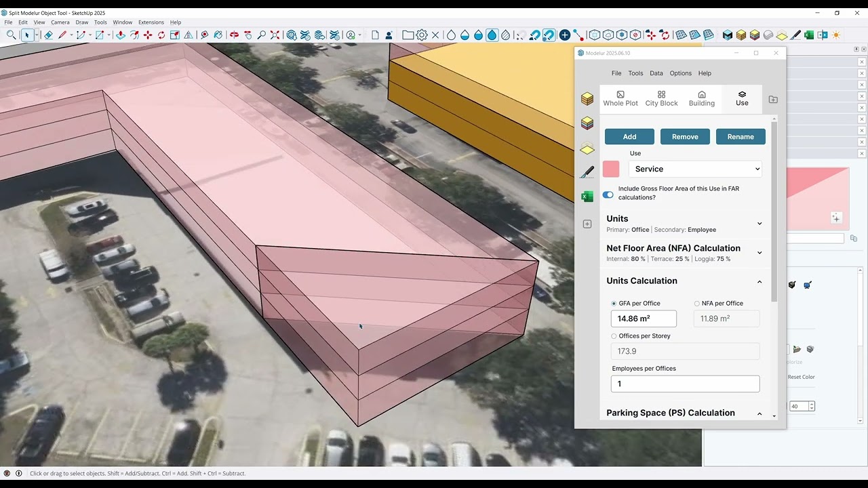Open the toolbar folder icon
Image resolution: width=868 pixels, height=488 pixels.
[x=408, y=35]
